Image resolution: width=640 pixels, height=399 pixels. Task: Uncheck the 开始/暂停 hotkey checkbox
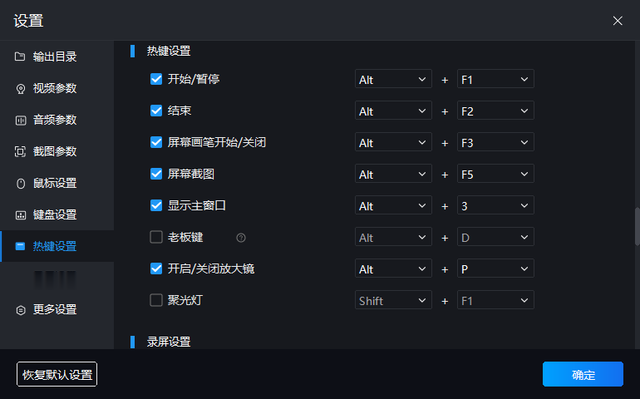(x=156, y=79)
